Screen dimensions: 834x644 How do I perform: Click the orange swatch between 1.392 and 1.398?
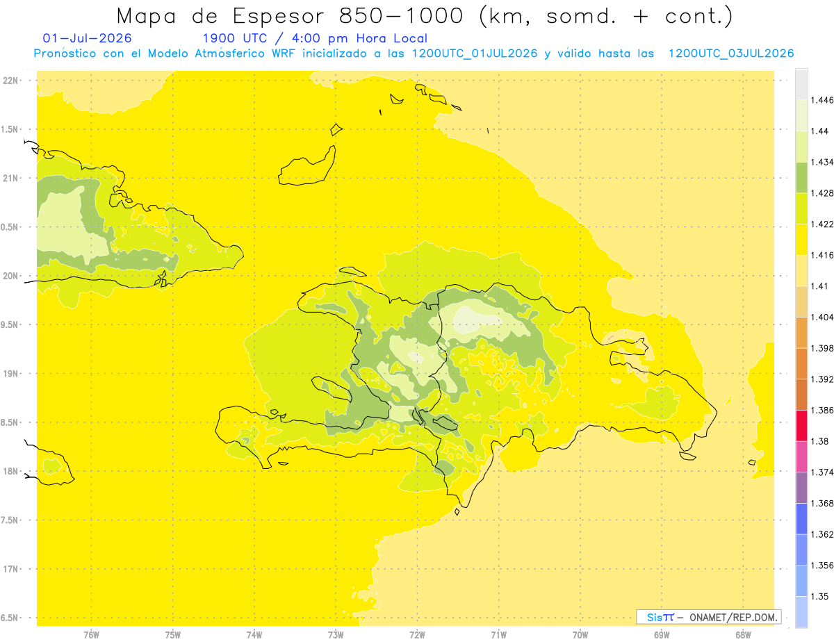coord(801,363)
